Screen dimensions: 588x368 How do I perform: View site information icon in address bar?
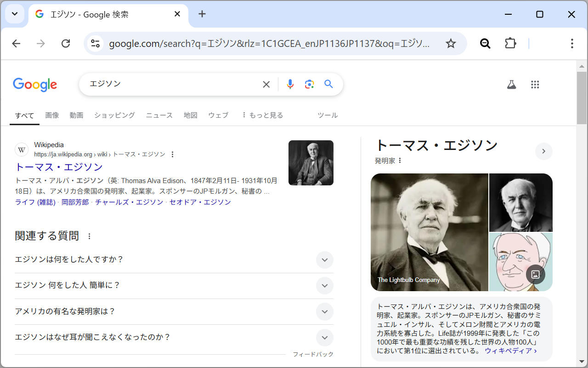[95, 44]
